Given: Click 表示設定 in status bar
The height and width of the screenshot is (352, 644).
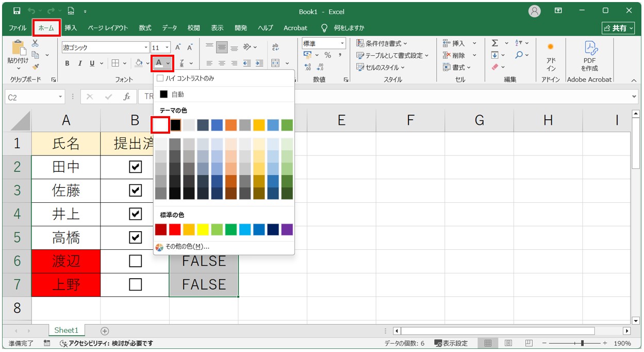Looking at the screenshot, I should click(x=451, y=343).
